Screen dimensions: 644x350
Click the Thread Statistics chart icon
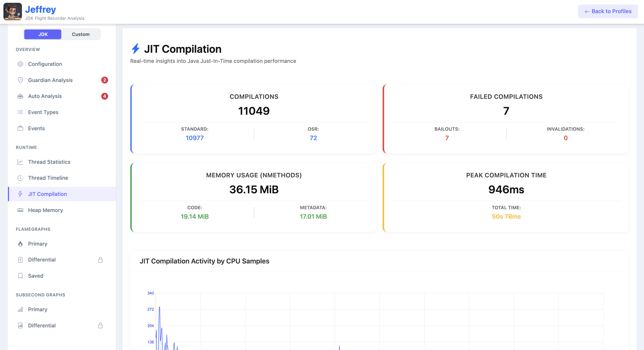point(20,162)
